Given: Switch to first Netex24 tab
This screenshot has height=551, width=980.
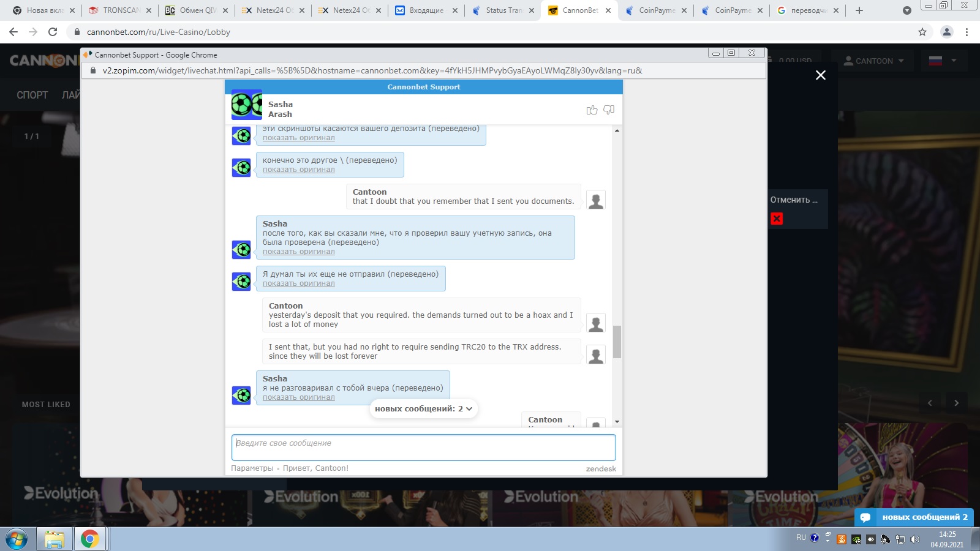Looking at the screenshot, I should click(x=273, y=10).
